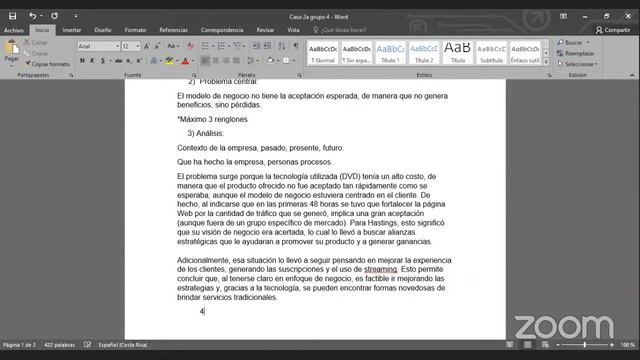Apply the Título 1 style
The width and height of the screenshot is (640, 360).
coord(390,53)
